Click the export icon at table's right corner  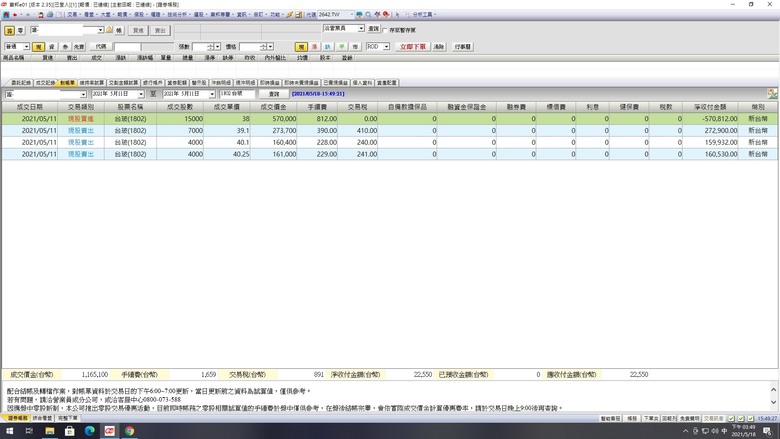coord(772,93)
